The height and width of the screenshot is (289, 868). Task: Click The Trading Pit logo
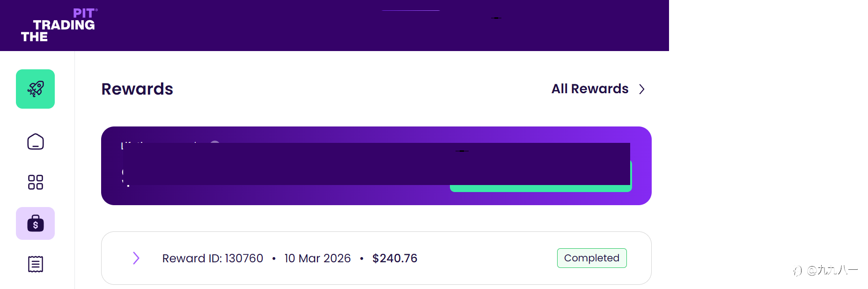pos(59,25)
